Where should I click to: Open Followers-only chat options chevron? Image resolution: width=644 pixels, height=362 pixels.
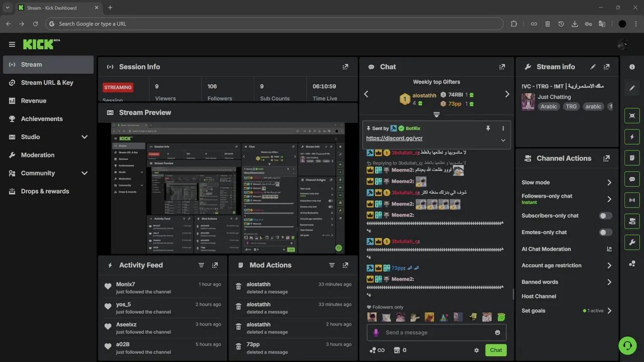[x=609, y=199]
